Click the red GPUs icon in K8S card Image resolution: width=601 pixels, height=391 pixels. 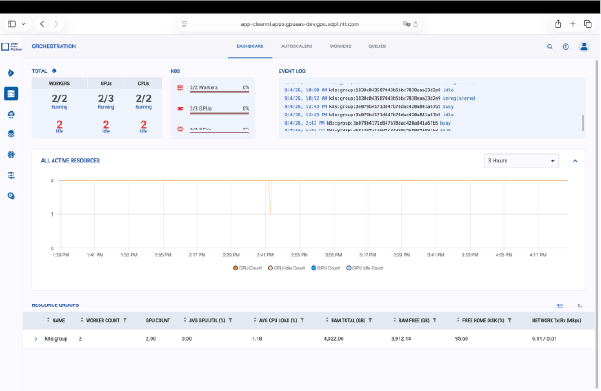(180, 108)
